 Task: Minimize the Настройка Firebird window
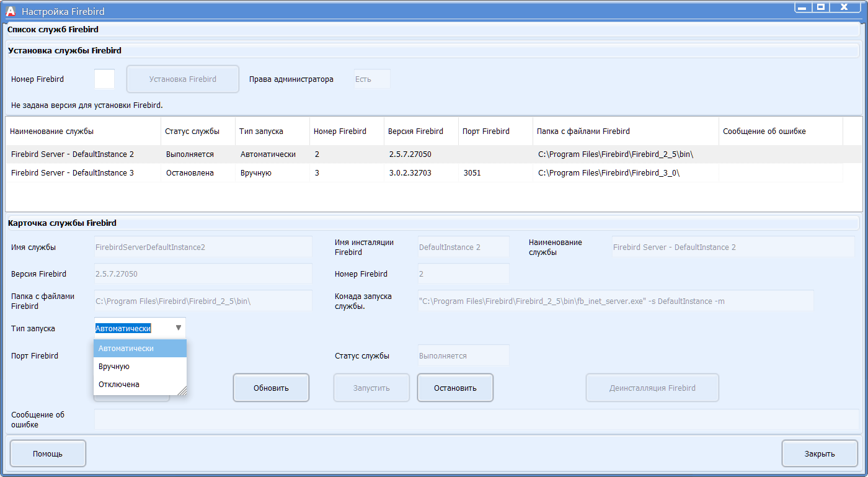[802, 7]
